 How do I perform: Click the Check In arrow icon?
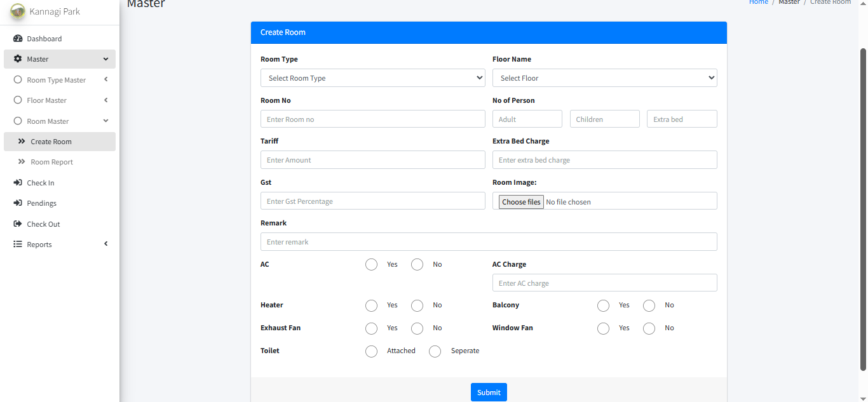coord(18,183)
